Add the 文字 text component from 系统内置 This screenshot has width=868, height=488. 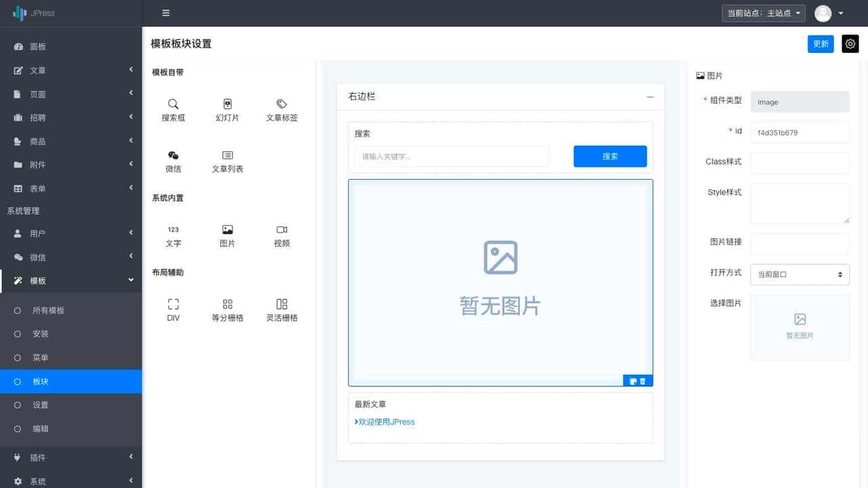(173, 234)
